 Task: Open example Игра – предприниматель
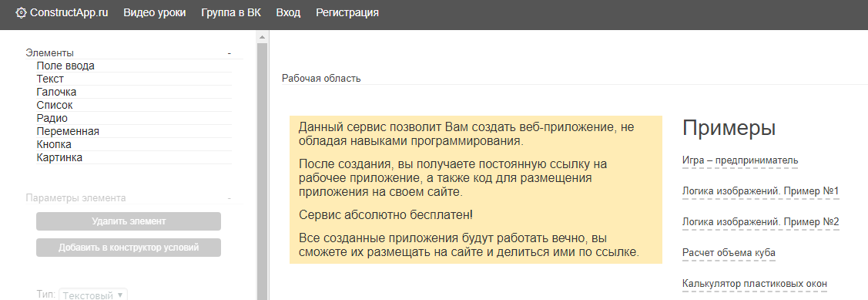[740, 161]
